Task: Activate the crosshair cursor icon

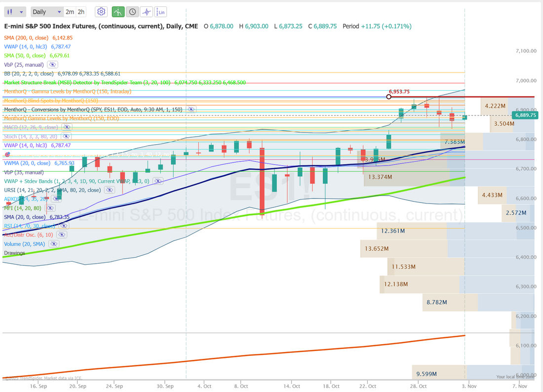Action: [x=147, y=12]
